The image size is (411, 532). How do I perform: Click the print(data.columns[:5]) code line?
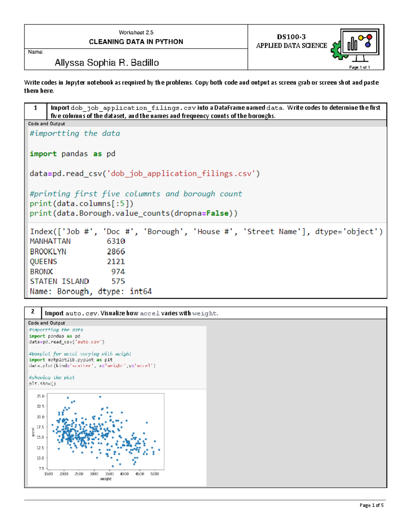pyautogui.click(x=81, y=203)
